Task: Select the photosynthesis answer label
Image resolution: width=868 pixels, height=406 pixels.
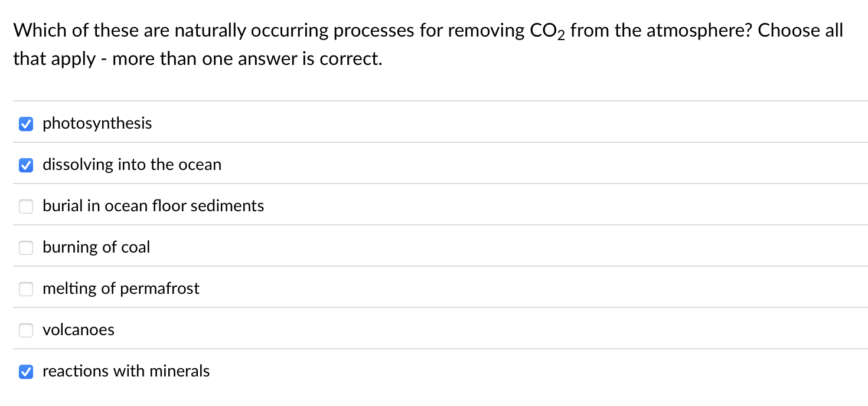Action: click(x=97, y=124)
